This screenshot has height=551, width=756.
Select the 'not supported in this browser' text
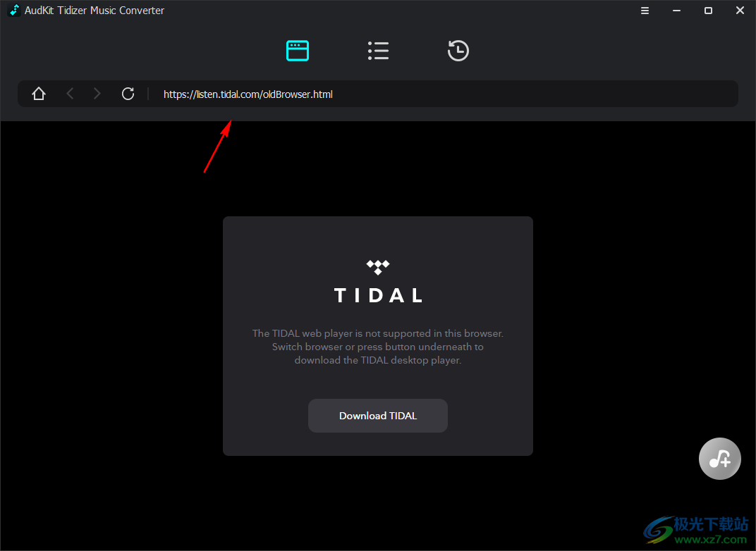click(x=434, y=333)
